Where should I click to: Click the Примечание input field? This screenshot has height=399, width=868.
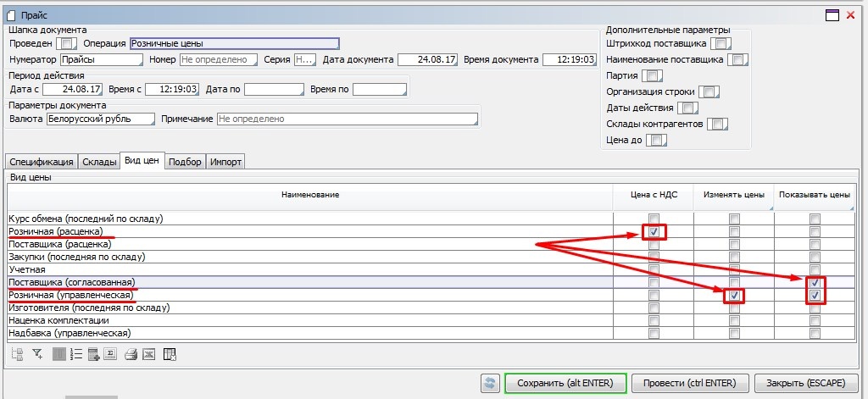[x=348, y=119]
